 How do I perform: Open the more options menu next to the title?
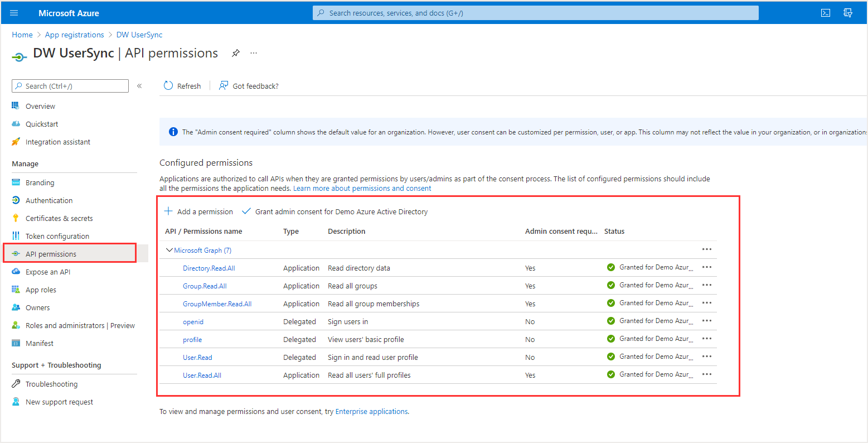click(x=254, y=52)
